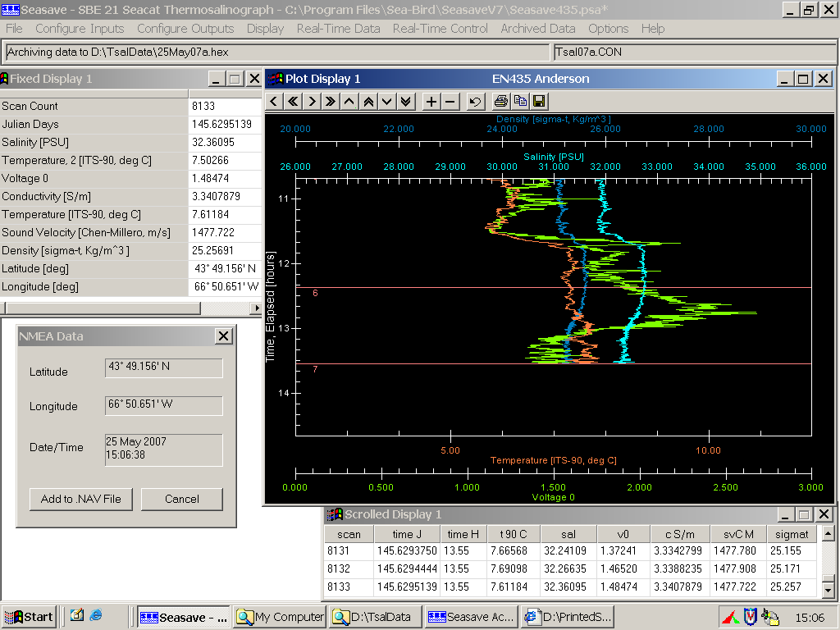The width and height of the screenshot is (840, 630).
Task: Open the Configure Inputs menu
Action: pos(80,29)
